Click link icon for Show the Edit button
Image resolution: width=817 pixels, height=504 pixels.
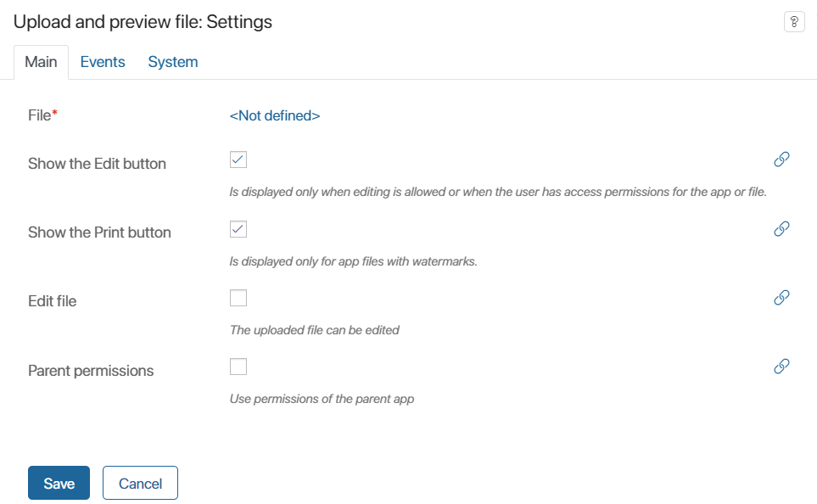pos(781,159)
